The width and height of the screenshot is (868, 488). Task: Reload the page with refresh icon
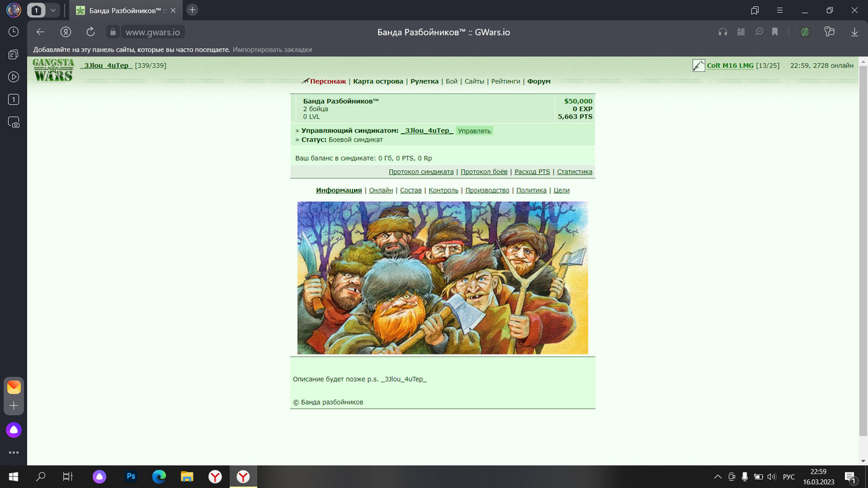pyautogui.click(x=90, y=32)
